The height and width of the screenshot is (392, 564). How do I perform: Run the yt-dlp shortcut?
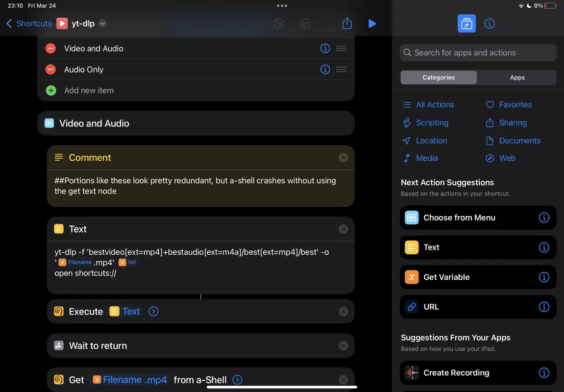pyautogui.click(x=372, y=23)
